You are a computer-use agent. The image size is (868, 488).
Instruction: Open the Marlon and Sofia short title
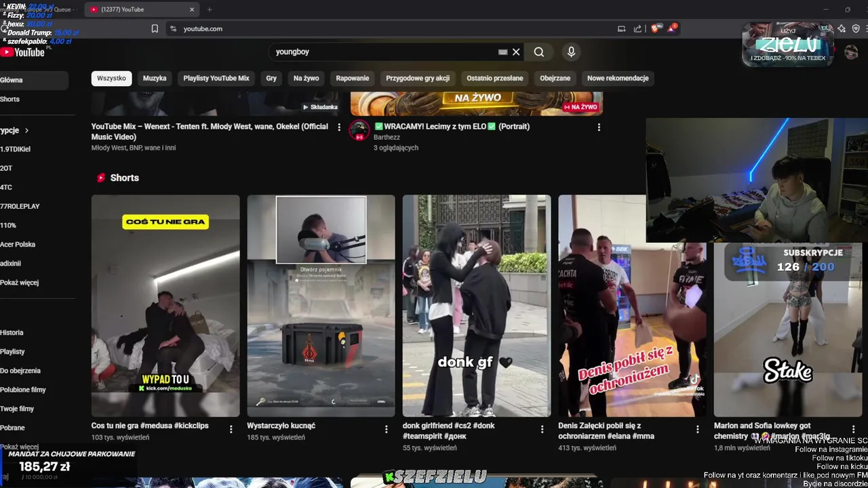(772, 431)
